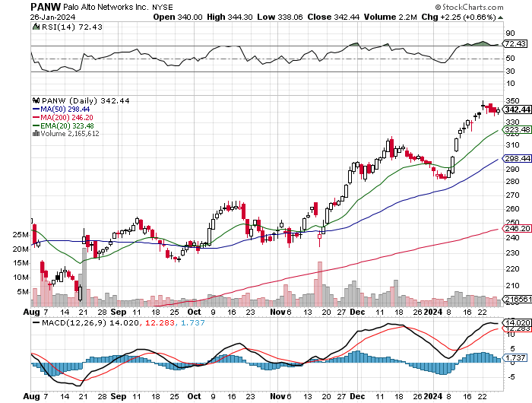Click the Oct label on price chart date axis
This screenshot has height=403, width=532.
tap(194, 312)
